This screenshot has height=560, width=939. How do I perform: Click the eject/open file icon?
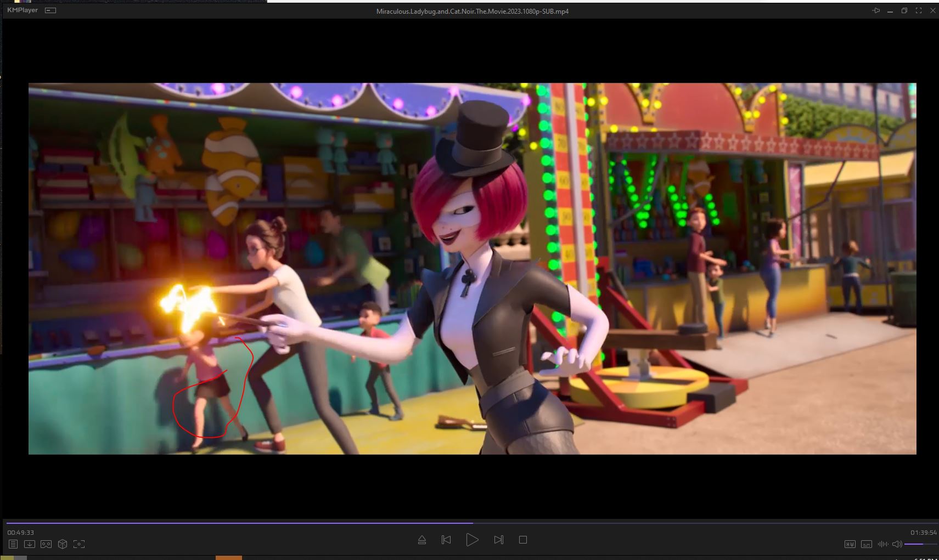422,540
